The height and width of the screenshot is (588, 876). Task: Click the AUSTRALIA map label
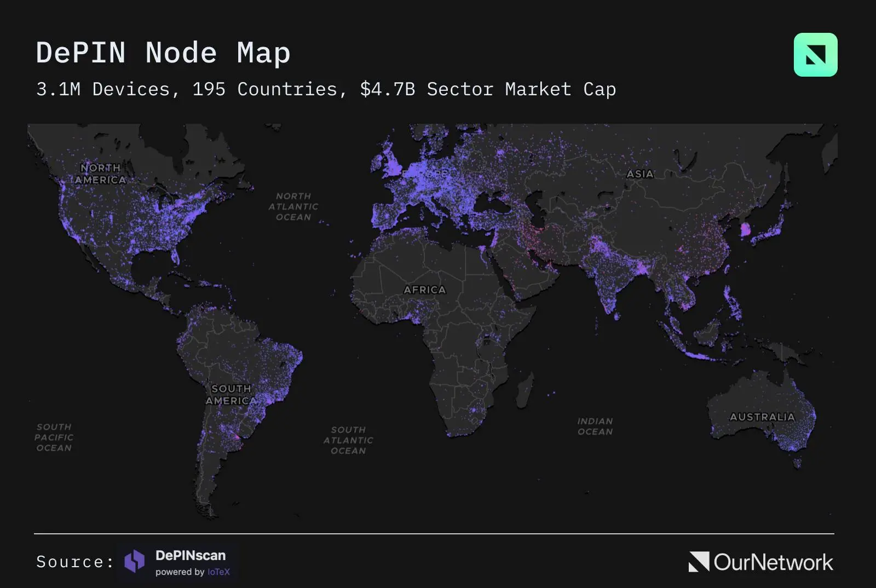click(762, 417)
